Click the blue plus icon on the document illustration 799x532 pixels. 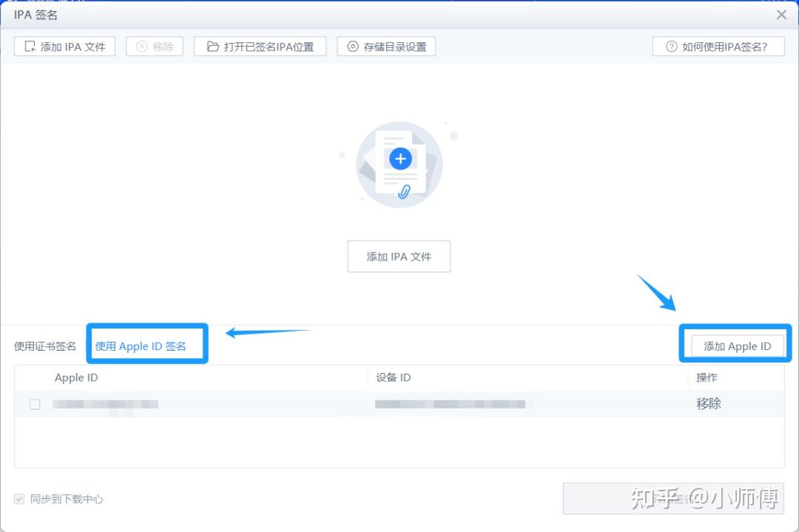coord(400,158)
